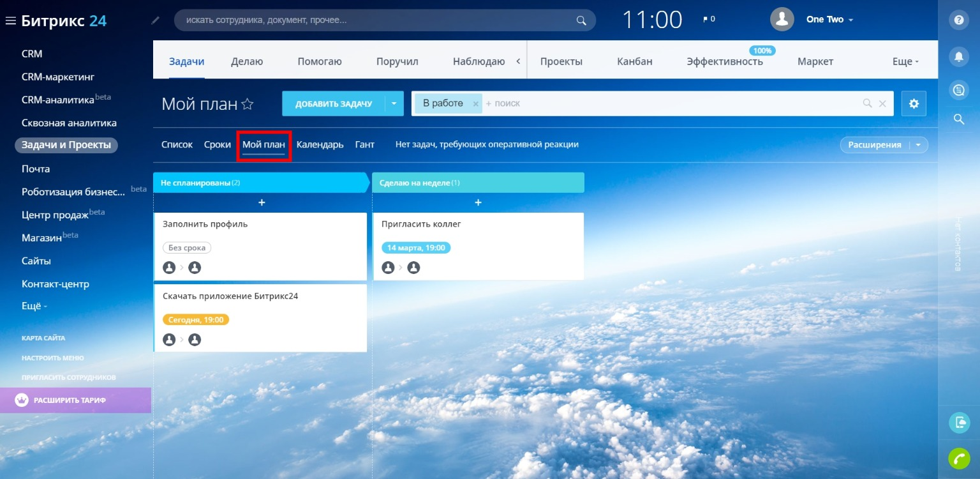Click the Карта сайта link
980x479 pixels.
(x=43, y=338)
